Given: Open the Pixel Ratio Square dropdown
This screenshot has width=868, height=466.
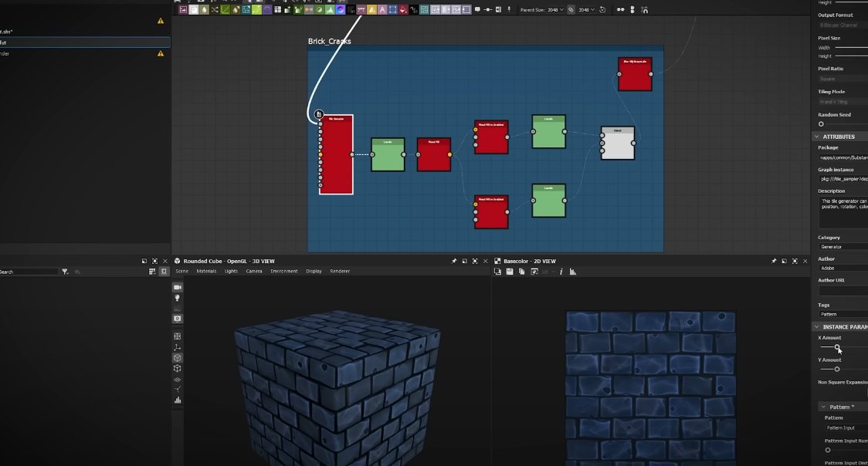Looking at the screenshot, I should [x=843, y=79].
